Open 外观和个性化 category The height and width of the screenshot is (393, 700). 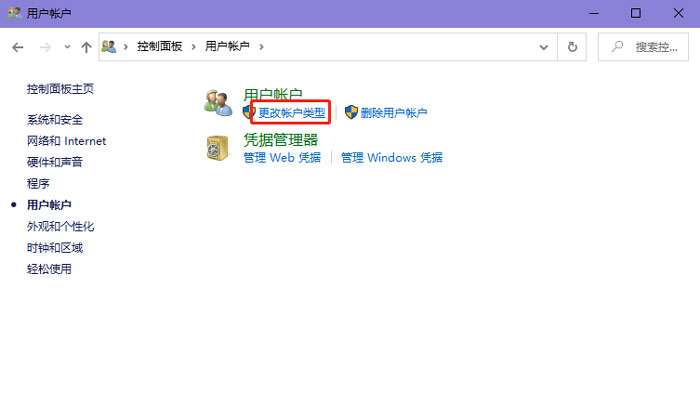point(60,226)
